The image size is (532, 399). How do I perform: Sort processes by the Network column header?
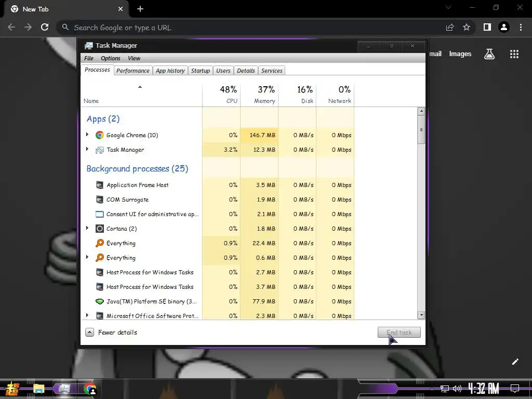tap(335, 94)
